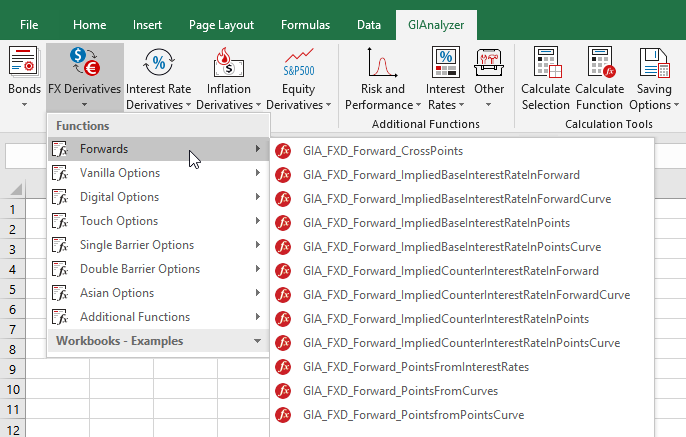This screenshot has height=437, width=686.
Task: Click the fx icon beside Double Barrier Options
Action: point(60,269)
